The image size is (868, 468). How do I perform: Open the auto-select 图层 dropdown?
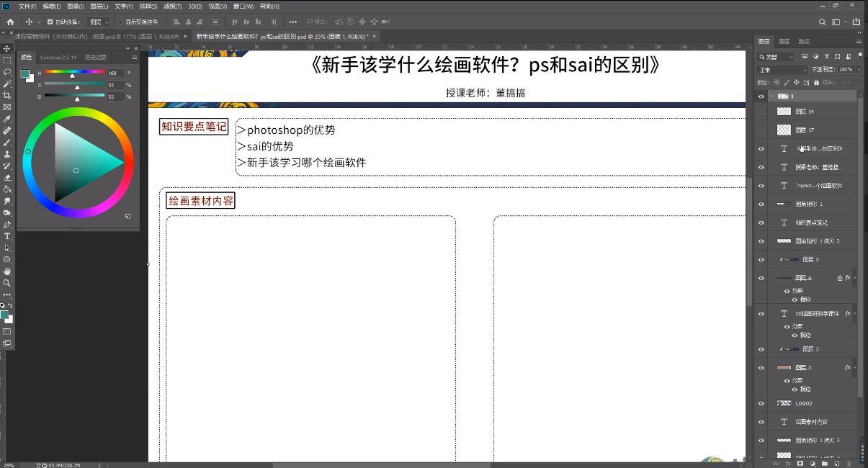click(99, 22)
